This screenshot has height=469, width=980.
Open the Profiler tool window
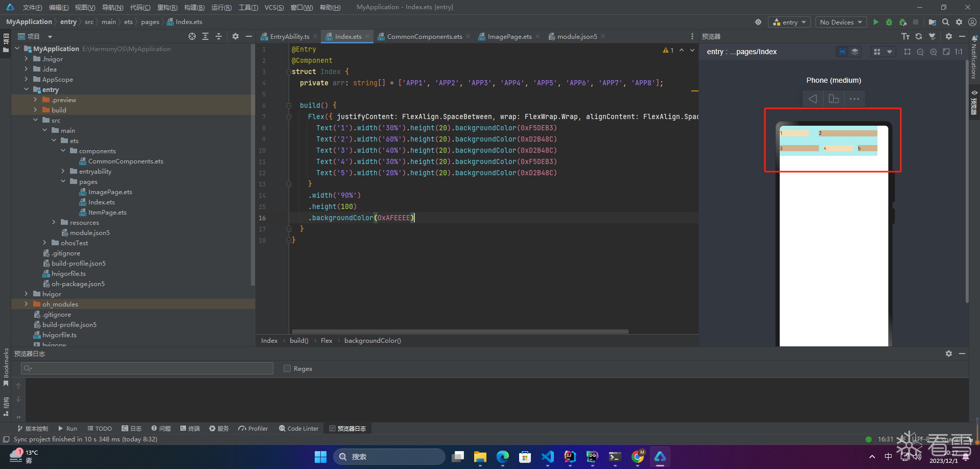tap(253, 428)
